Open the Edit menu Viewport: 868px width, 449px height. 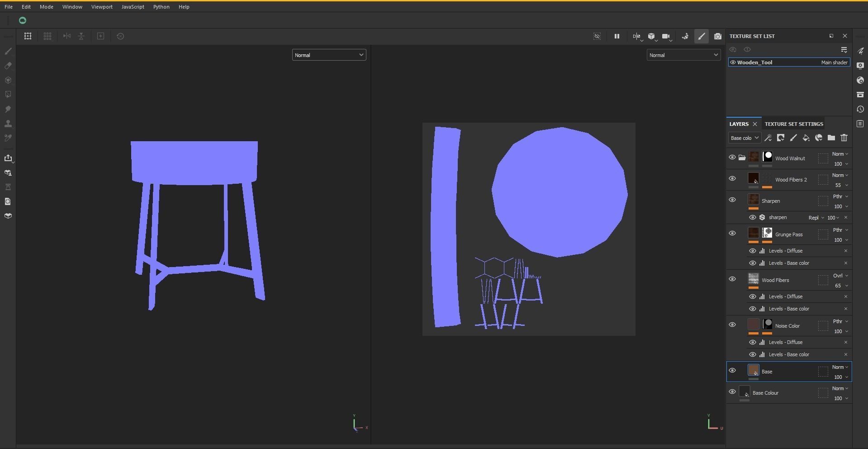26,7
